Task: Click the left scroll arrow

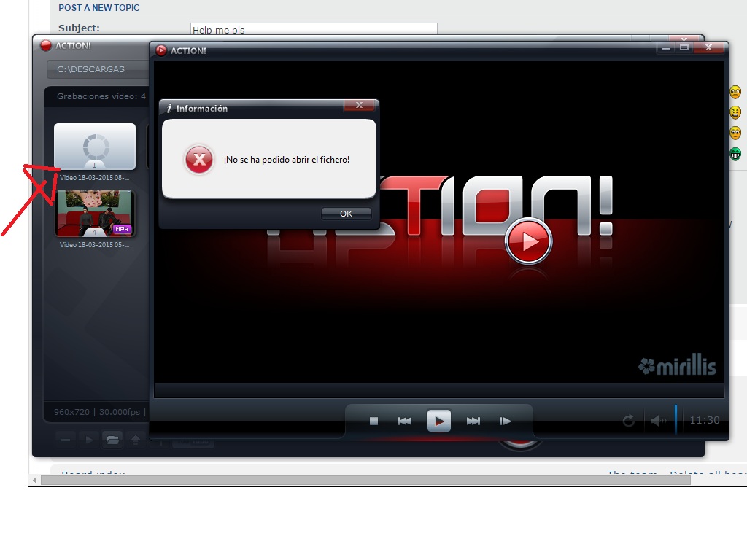Action: coord(34,480)
